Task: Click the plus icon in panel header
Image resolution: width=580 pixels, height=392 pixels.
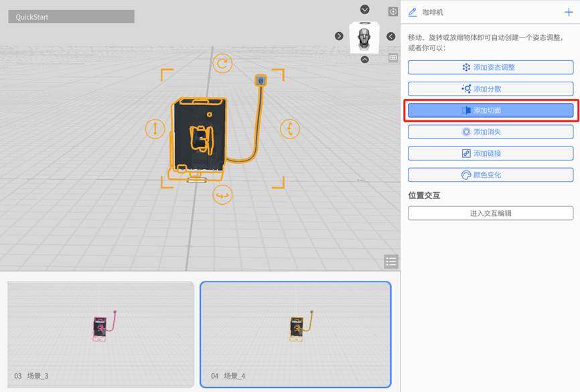Action: point(569,12)
